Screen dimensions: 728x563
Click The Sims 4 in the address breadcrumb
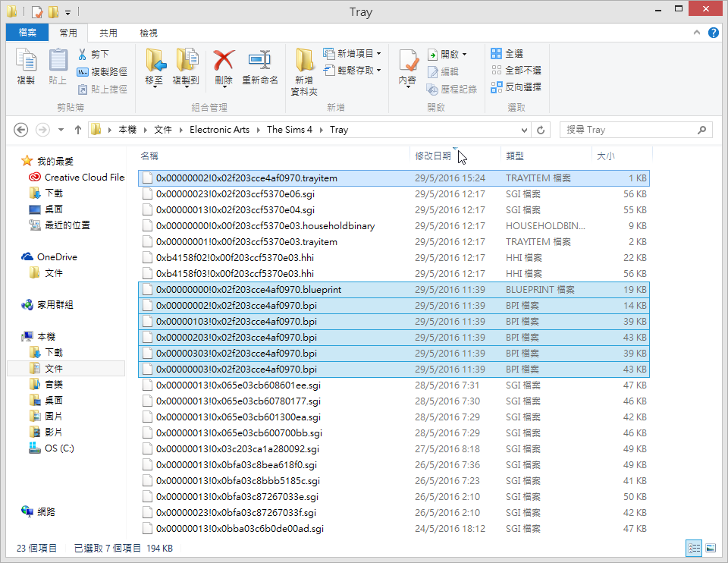[290, 130]
